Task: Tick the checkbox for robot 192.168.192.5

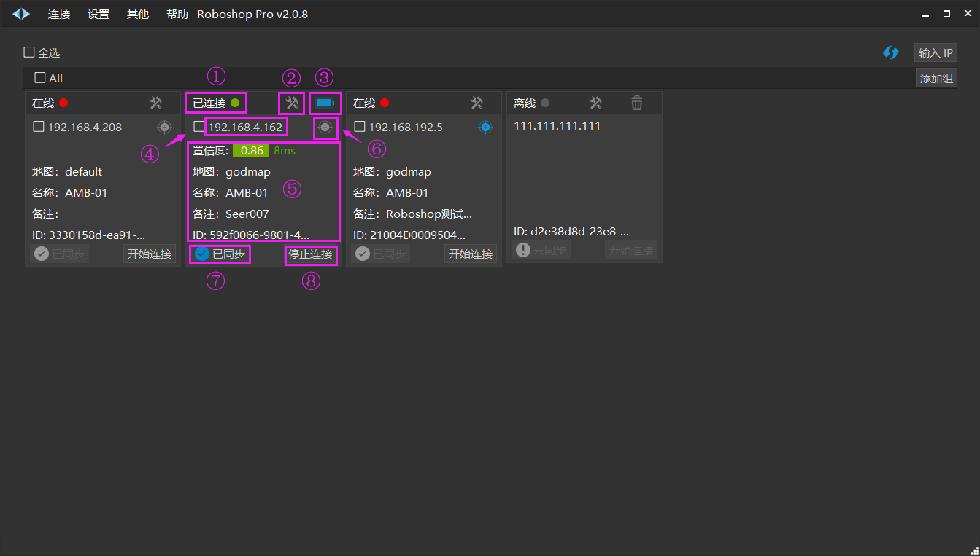Action: pyautogui.click(x=360, y=127)
